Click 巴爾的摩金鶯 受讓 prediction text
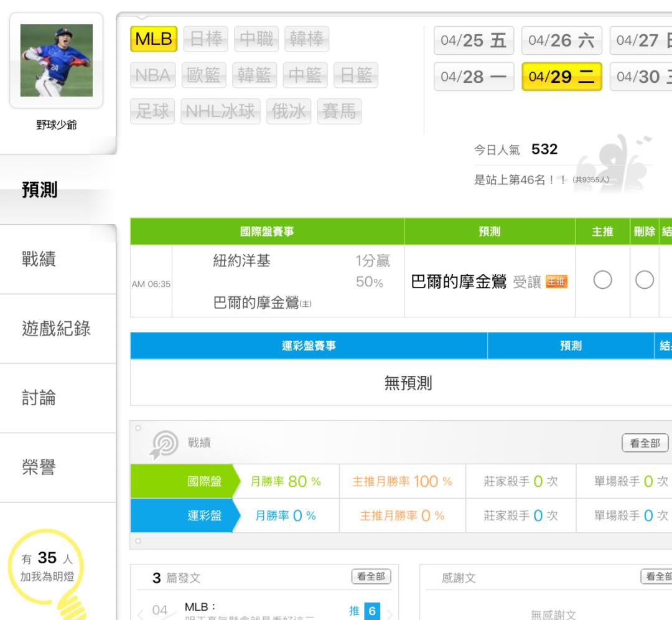The image size is (672, 620). [x=476, y=282]
